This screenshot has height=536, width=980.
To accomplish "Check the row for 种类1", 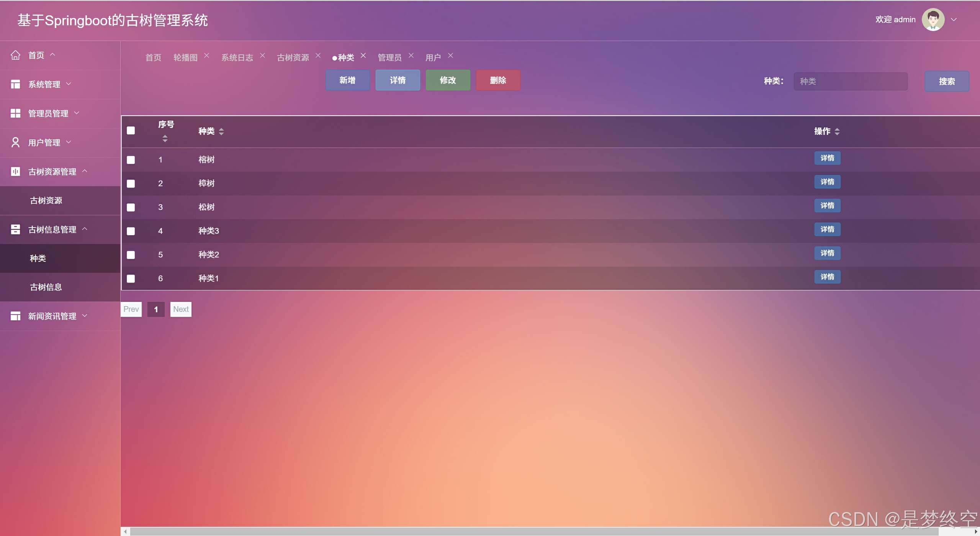I will pos(131,279).
